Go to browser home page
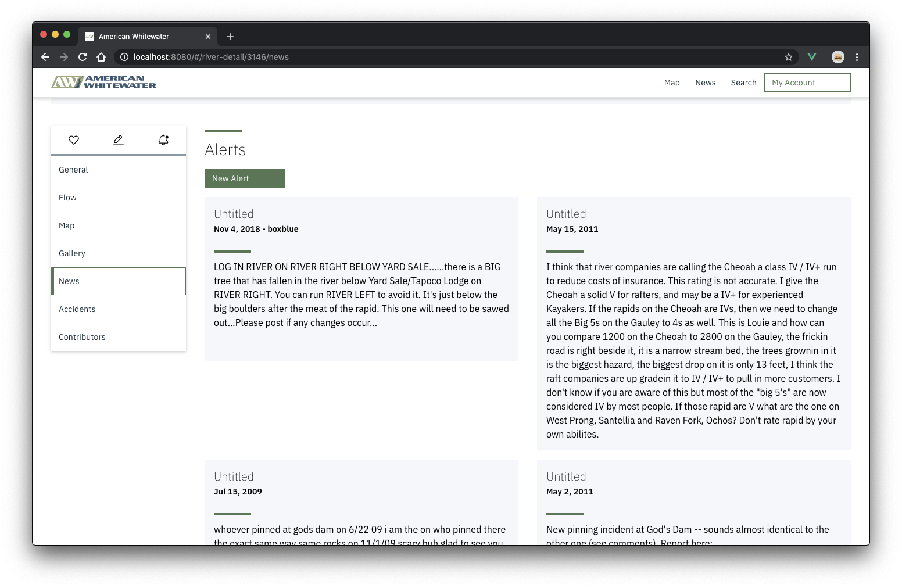 coord(101,57)
